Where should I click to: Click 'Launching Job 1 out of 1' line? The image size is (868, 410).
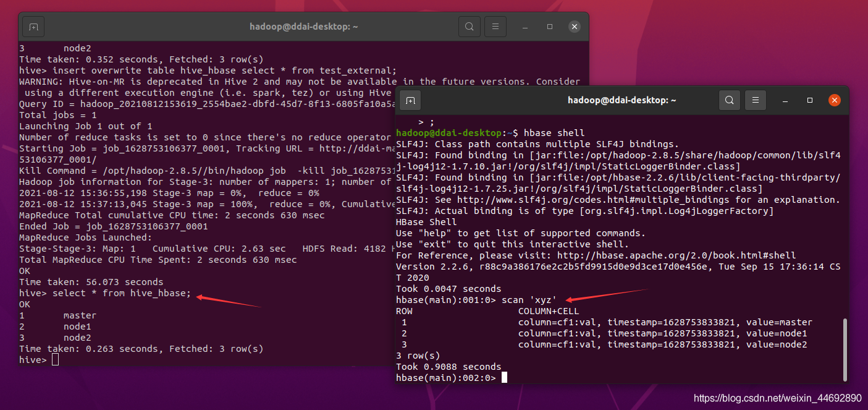click(x=86, y=126)
